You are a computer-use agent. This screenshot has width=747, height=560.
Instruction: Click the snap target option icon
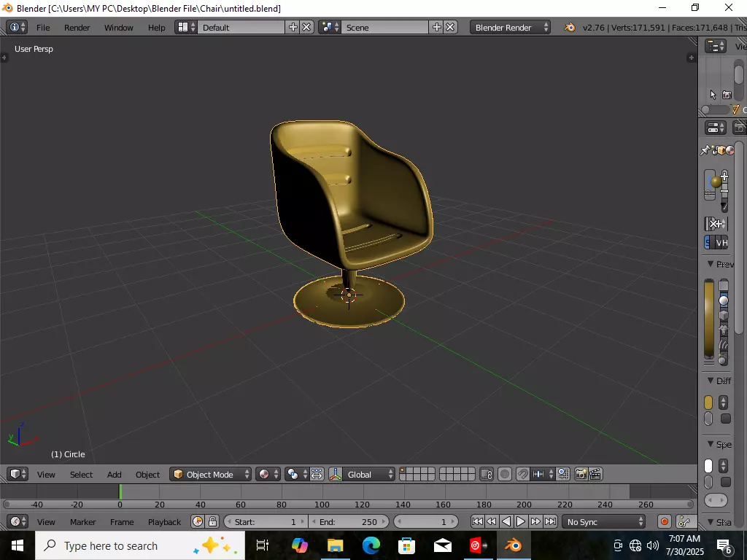[x=563, y=474]
